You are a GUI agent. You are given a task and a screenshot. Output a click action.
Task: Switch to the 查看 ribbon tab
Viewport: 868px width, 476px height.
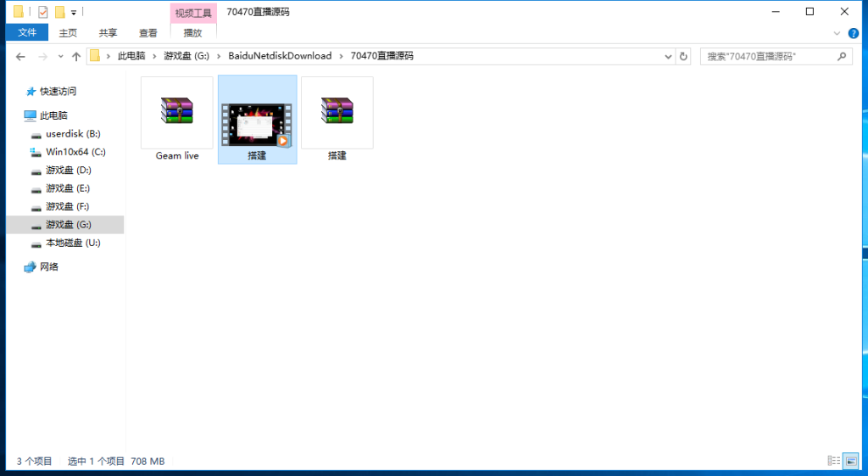point(147,33)
